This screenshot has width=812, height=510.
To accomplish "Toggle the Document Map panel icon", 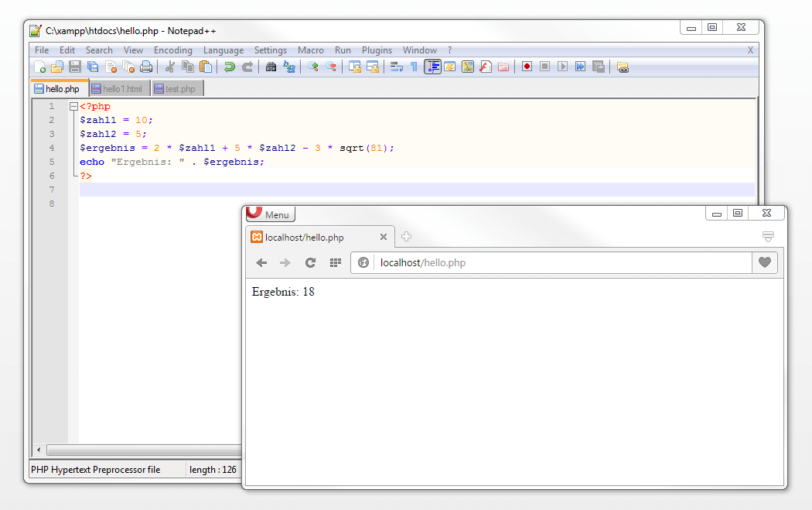I will (x=468, y=67).
